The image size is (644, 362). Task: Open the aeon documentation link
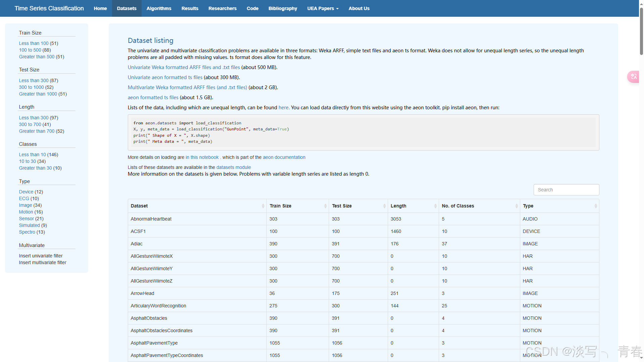tap(284, 157)
